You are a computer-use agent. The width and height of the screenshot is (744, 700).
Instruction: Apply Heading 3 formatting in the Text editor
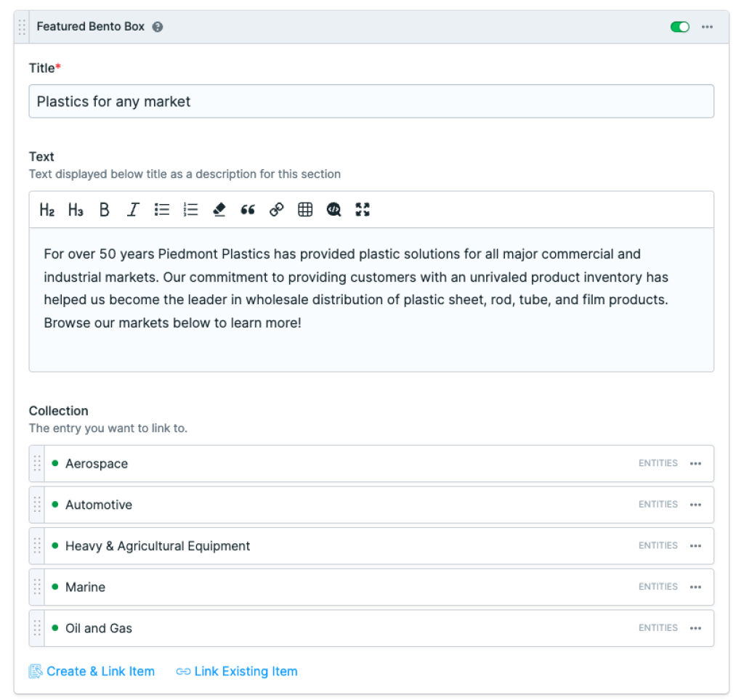pyautogui.click(x=75, y=210)
